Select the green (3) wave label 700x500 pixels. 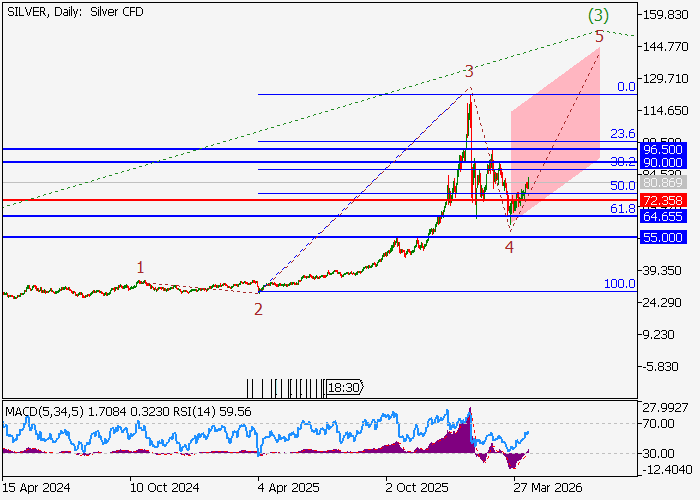tap(598, 15)
